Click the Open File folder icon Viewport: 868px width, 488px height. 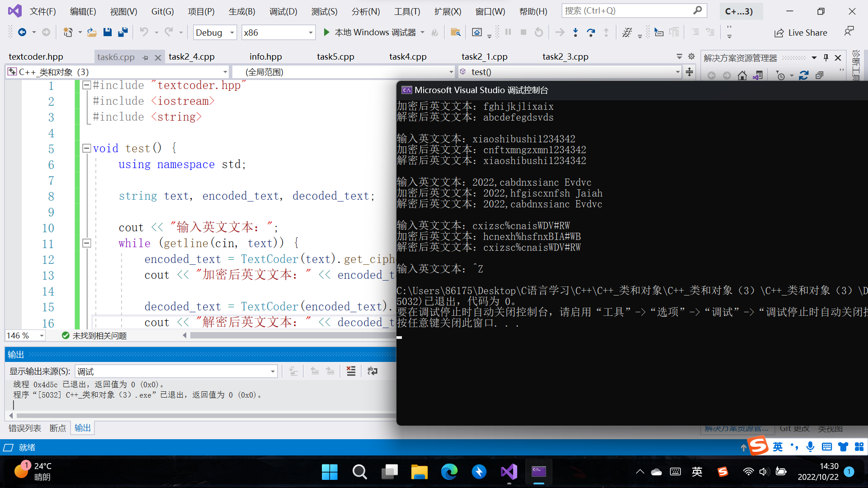tap(92, 32)
